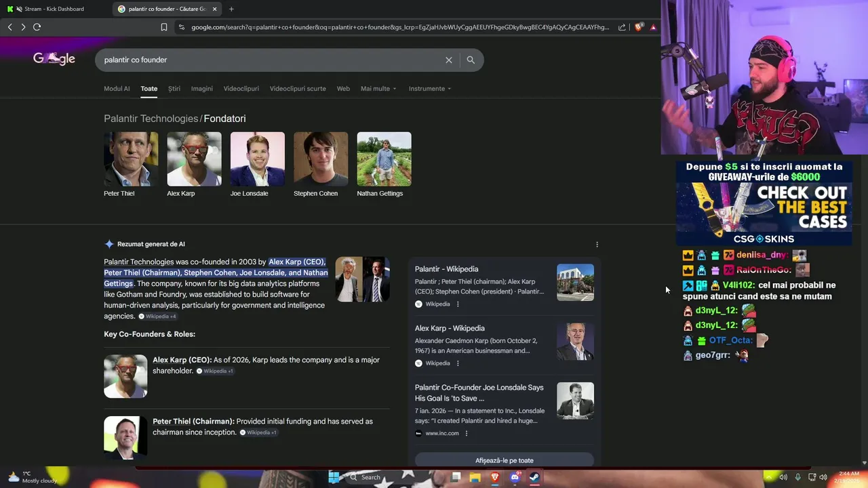Click the browser address bar URL

tap(400, 27)
